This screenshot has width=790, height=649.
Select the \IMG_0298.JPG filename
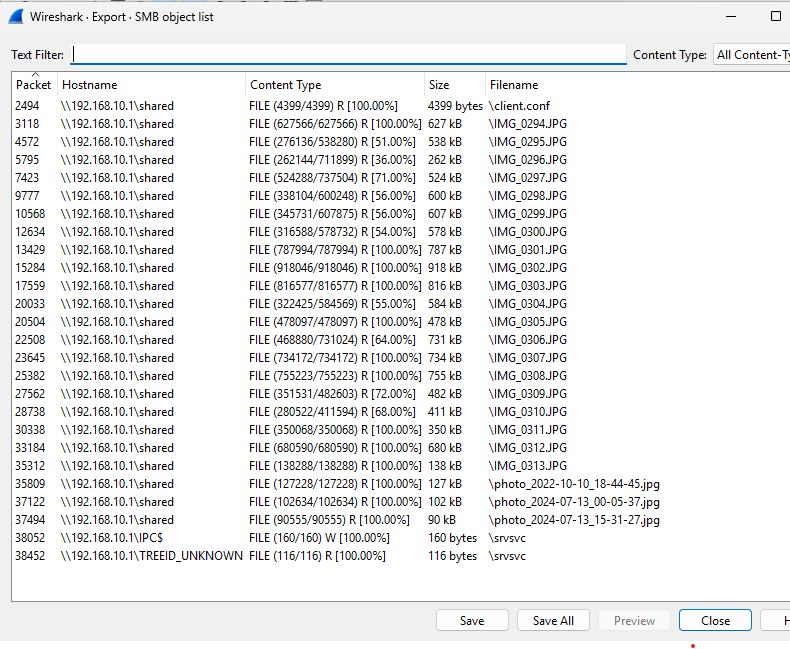(x=528, y=196)
